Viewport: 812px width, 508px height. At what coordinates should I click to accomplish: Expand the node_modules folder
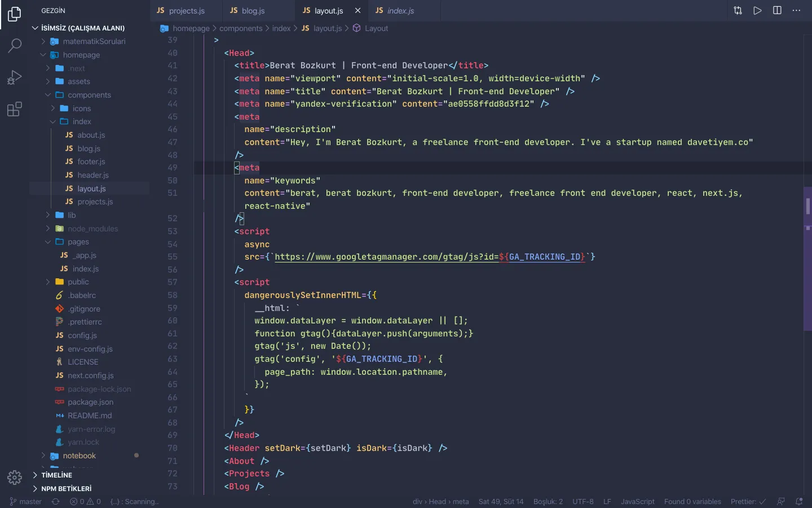pyautogui.click(x=89, y=229)
